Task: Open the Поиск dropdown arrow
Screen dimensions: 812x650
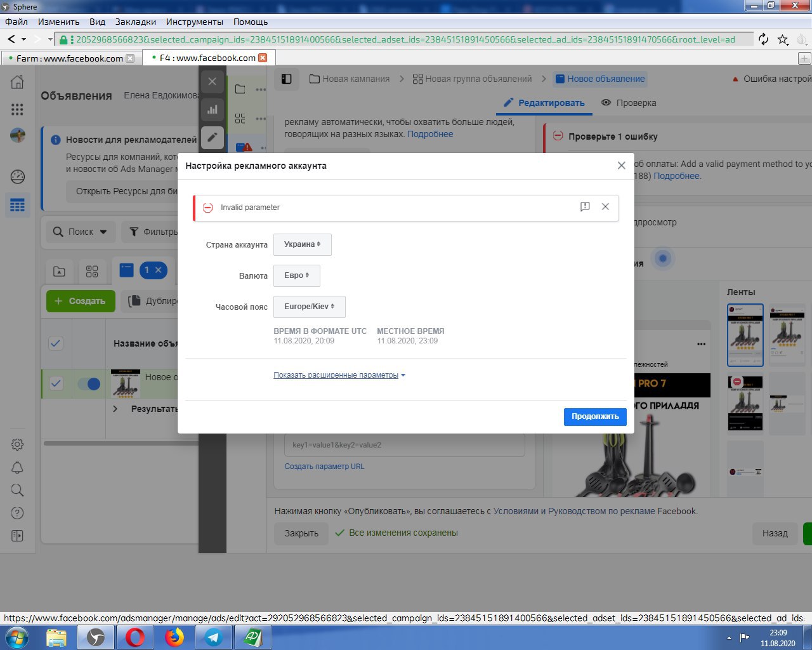Action: click(103, 232)
